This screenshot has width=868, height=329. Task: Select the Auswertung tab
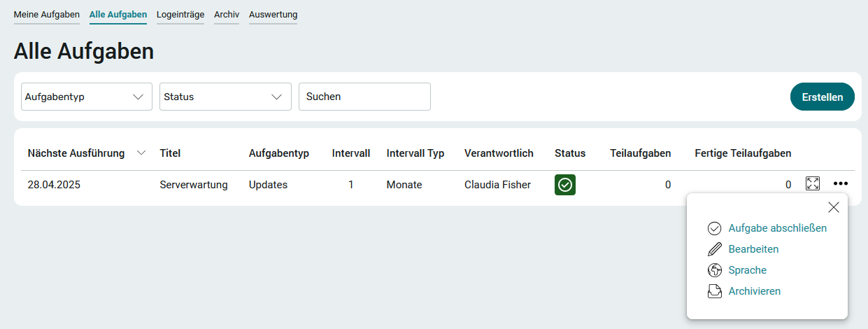click(273, 15)
